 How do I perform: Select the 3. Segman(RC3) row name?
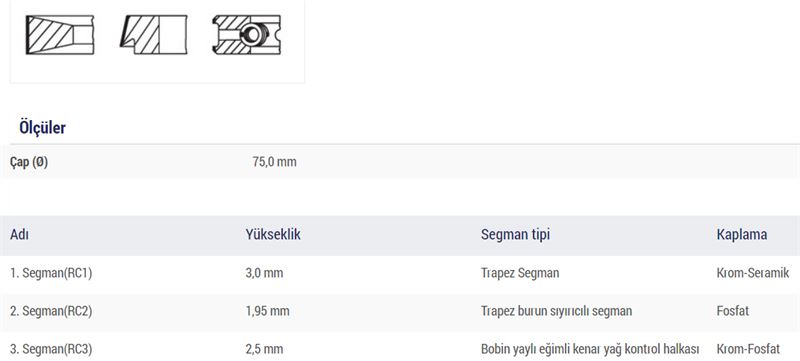click(51, 349)
